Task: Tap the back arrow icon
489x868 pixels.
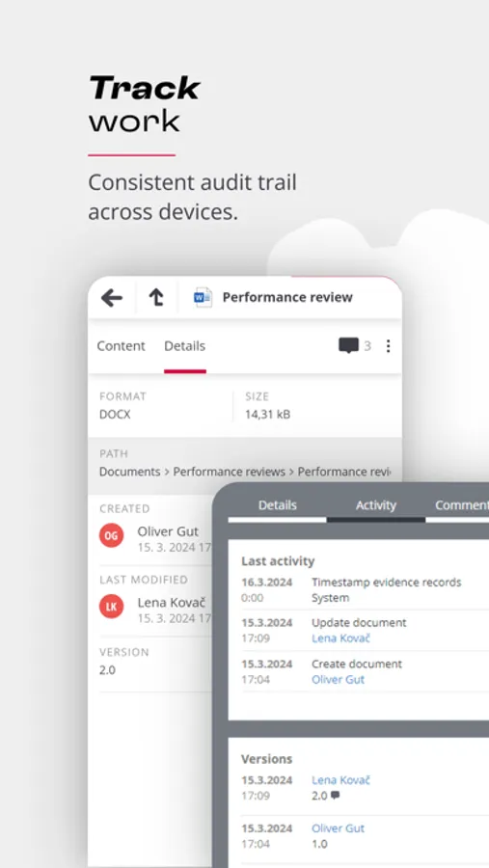Action: click(111, 298)
